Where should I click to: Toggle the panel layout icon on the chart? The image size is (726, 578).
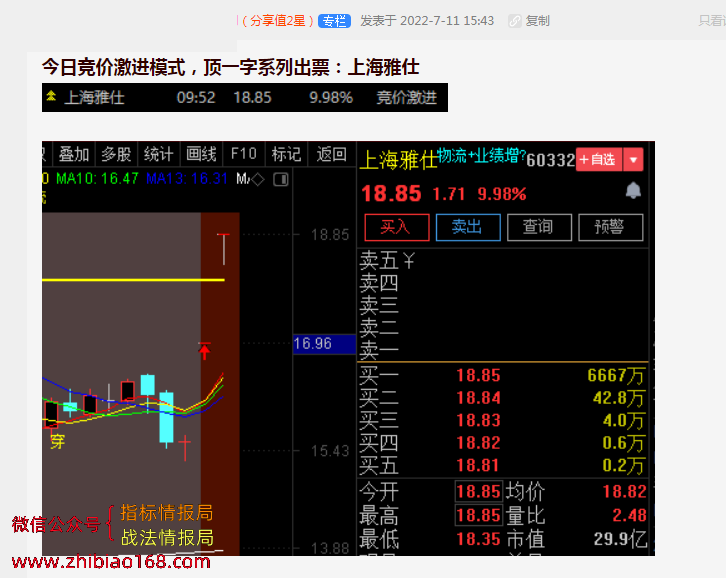(281, 179)
